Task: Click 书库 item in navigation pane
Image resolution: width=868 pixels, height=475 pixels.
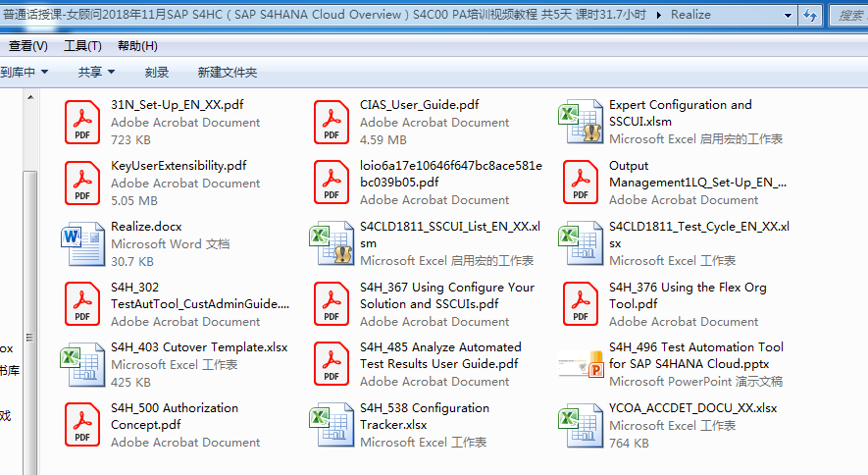Action: tap(10, 371)
